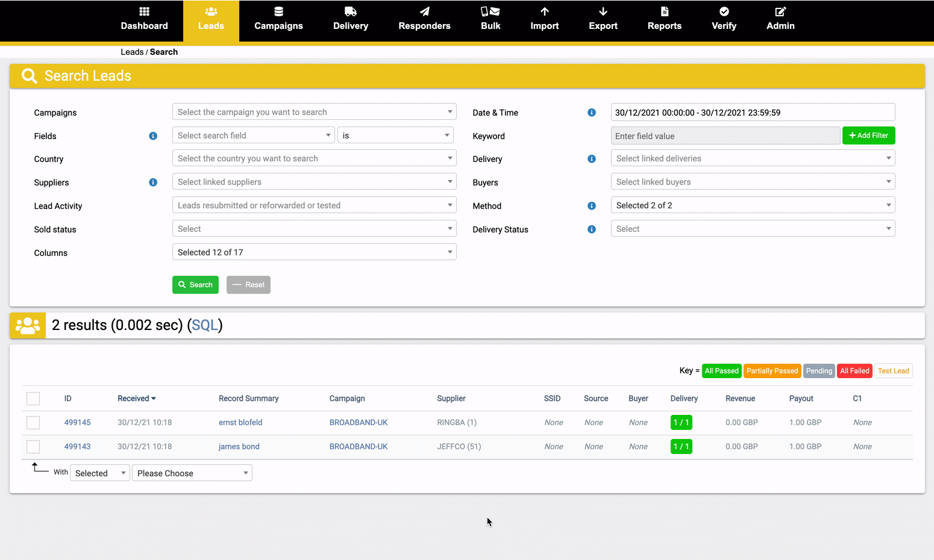Click the Partially Passed key swatch
The width and height of the screenshot is (934, 560).
[x=773, y=371]
